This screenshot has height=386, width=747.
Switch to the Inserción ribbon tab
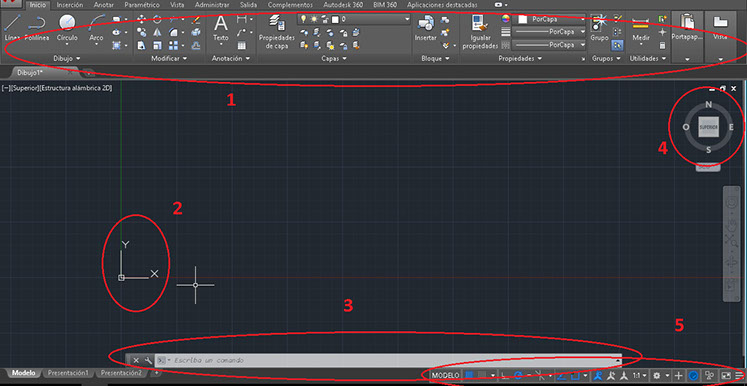click(70, 5)
